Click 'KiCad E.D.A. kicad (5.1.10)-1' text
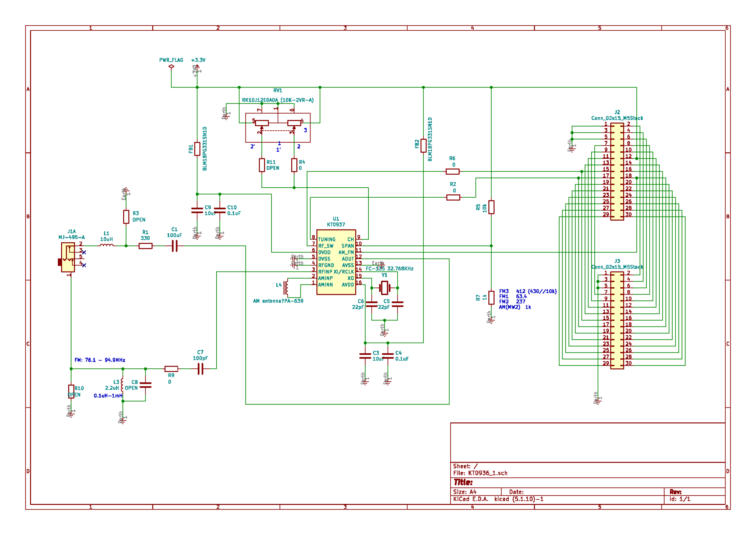 (x=498, y=499)
